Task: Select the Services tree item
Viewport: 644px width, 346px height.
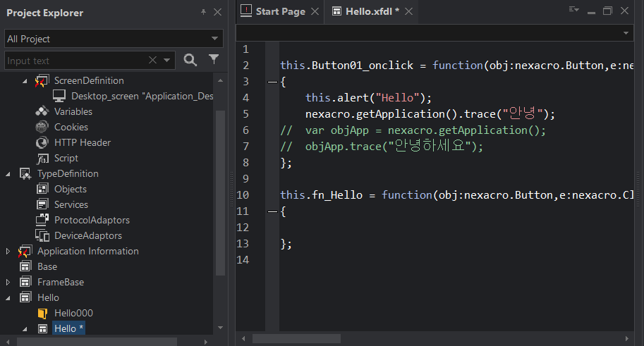Action: coord(71,205)
